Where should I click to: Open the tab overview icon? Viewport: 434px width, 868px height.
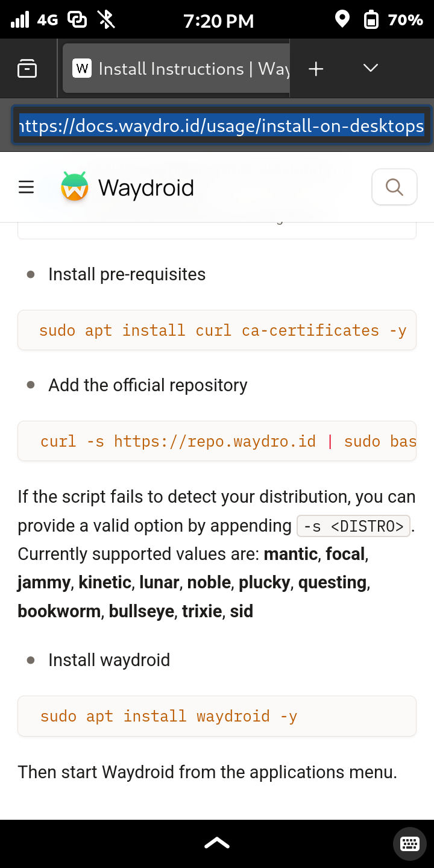27,69
